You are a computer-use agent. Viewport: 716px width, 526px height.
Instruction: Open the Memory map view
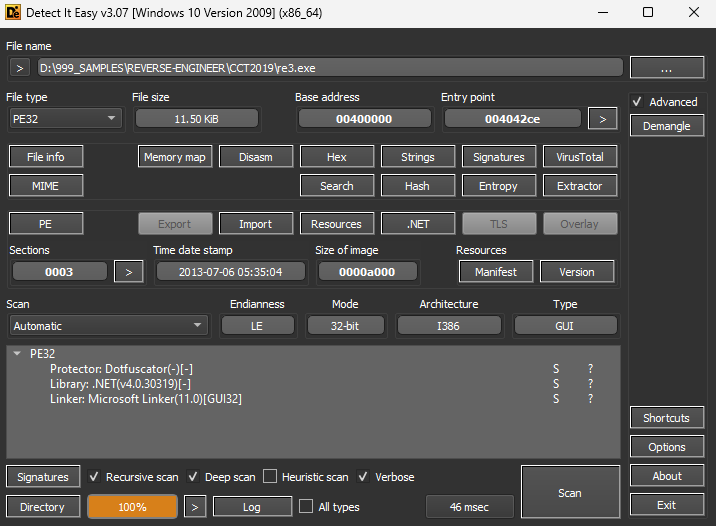[174, 157]
